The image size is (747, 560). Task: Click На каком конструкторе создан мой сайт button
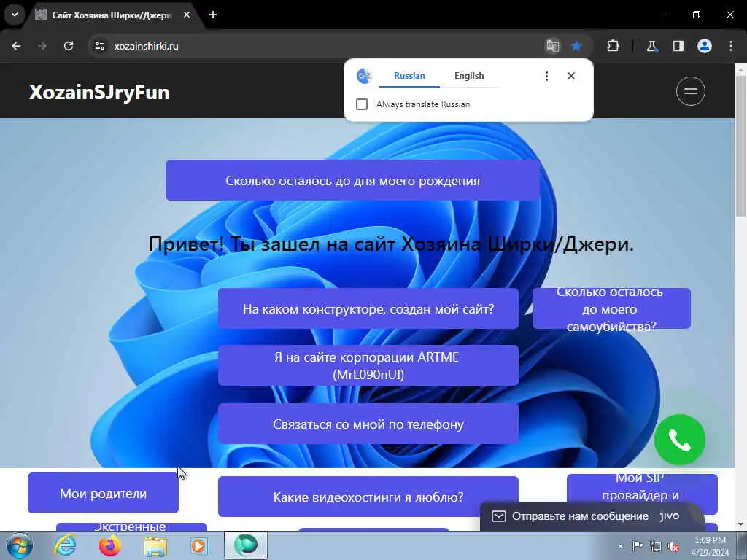(368, 309)
